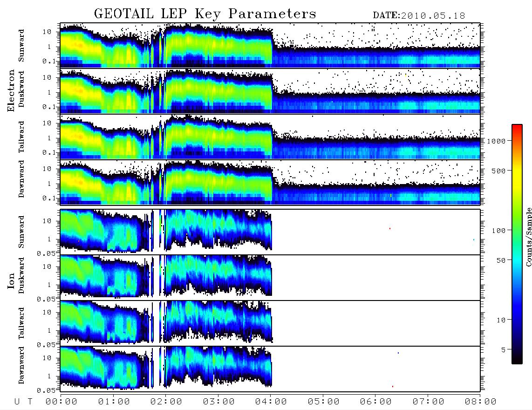Click the "10" tick of Electron Duskward axis
The width and height of the screenshot is (532, 410).
(x=47, y=77)
